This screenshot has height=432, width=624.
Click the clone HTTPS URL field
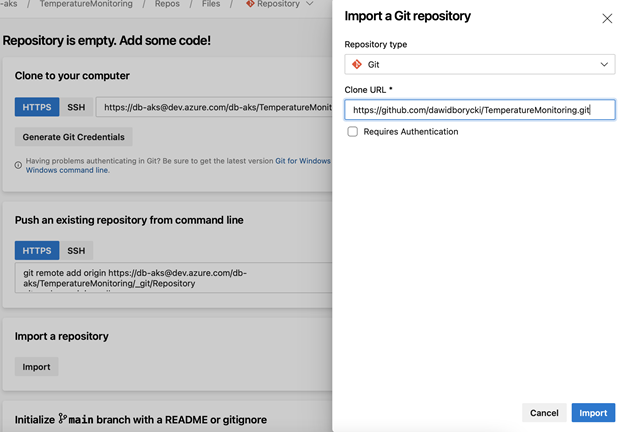tap(214, 107)
